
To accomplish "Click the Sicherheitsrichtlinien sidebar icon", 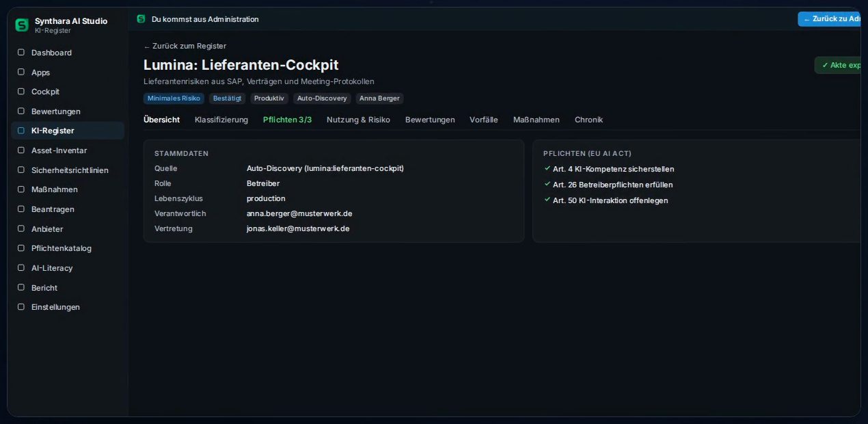I will (x=21, y=170).
